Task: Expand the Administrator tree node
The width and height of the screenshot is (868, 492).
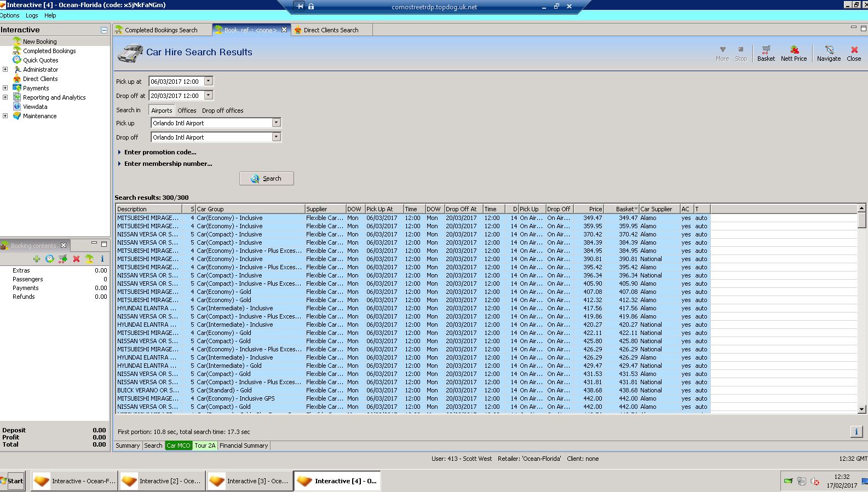Action: coord(5,70)
